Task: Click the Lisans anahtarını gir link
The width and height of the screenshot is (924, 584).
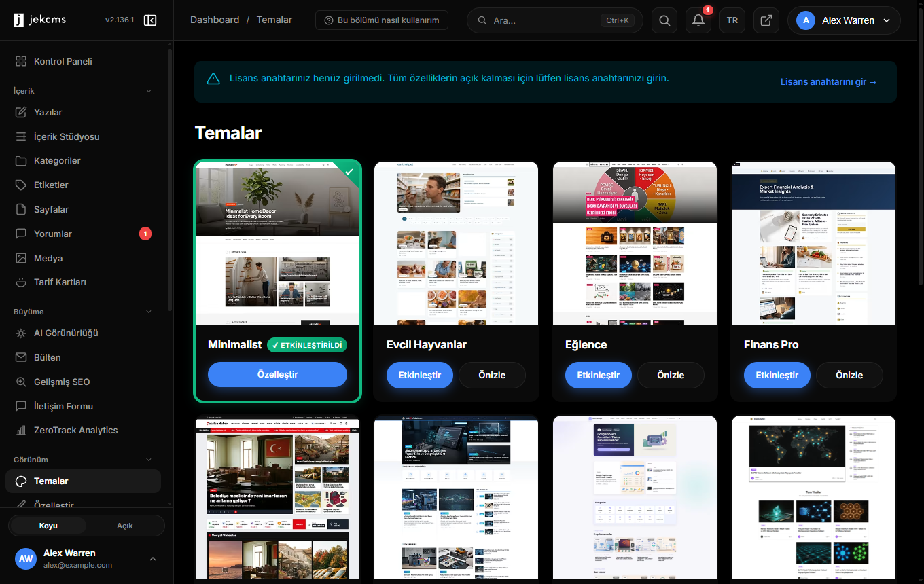Action: point(829,82)
